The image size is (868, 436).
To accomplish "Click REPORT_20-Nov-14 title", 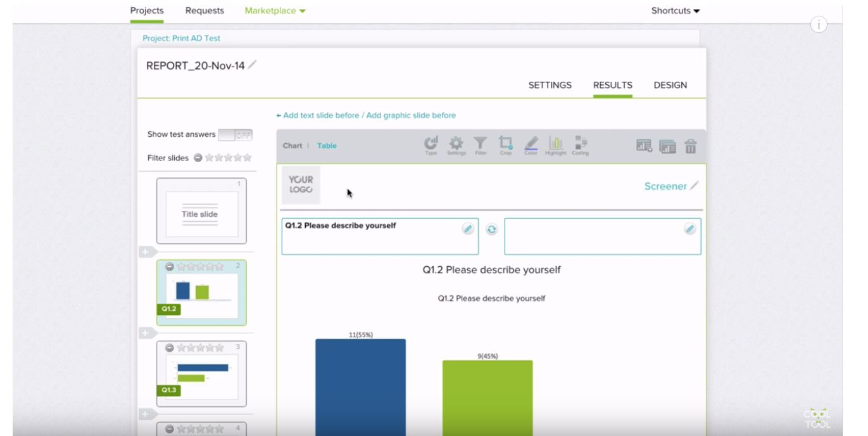I will [196, 66].
